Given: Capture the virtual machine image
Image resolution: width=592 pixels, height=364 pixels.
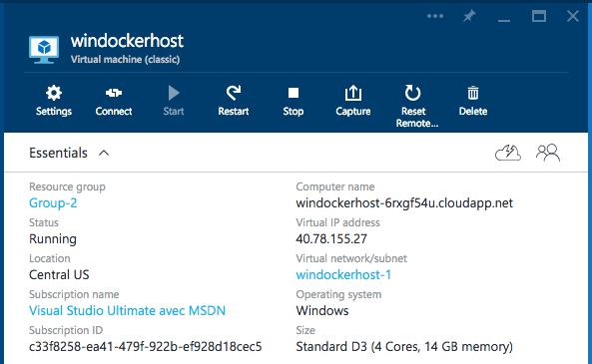Looking at the screenshot, I should coord(353,93).
